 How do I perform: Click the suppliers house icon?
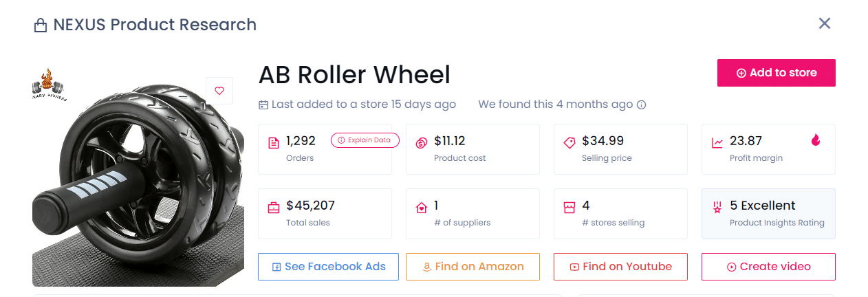click(422, 208)
